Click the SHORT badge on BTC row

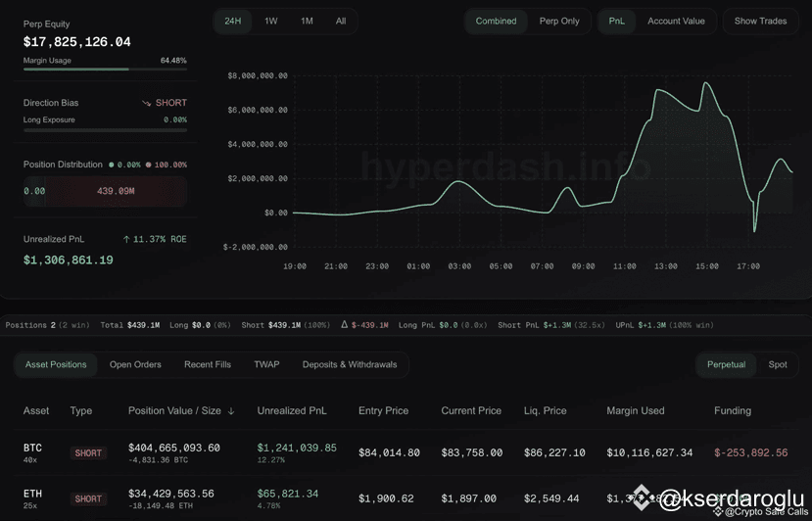88,453
